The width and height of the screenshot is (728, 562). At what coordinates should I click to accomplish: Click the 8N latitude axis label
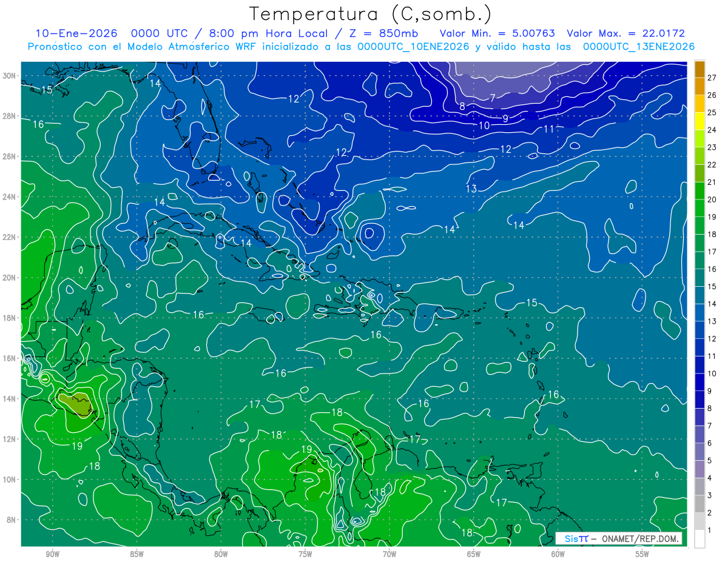tap(12, 520)
